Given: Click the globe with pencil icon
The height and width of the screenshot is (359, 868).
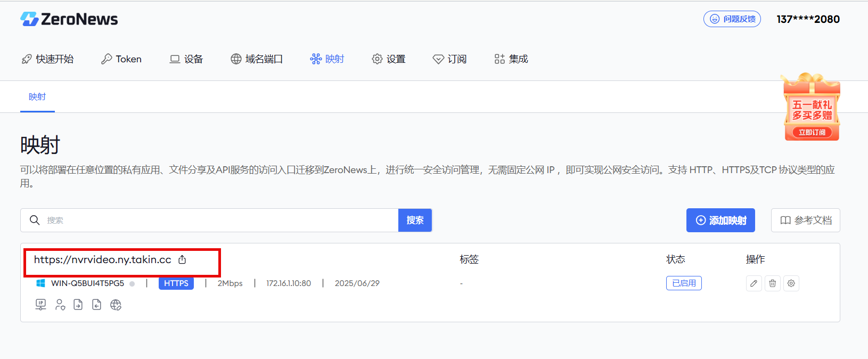Looking at the screenshot, I should (x=116, y=305).
